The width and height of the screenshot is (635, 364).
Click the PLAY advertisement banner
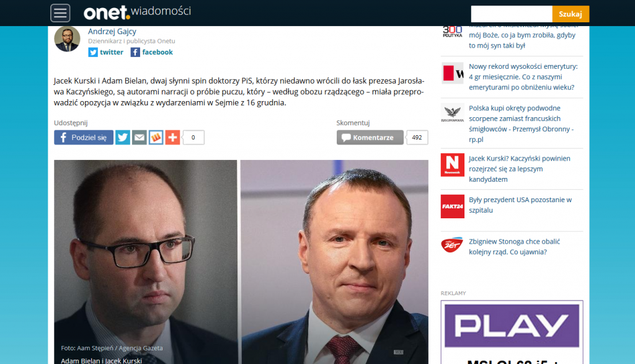(512, 332)
